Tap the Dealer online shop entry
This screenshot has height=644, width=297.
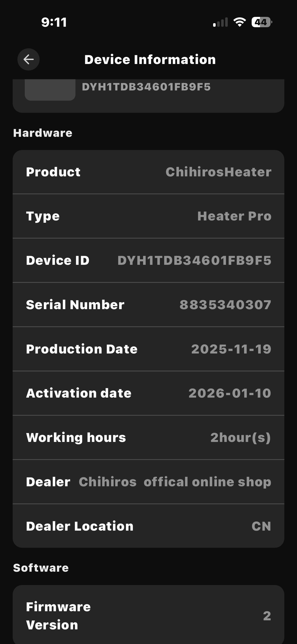click(x=175, y=482)
